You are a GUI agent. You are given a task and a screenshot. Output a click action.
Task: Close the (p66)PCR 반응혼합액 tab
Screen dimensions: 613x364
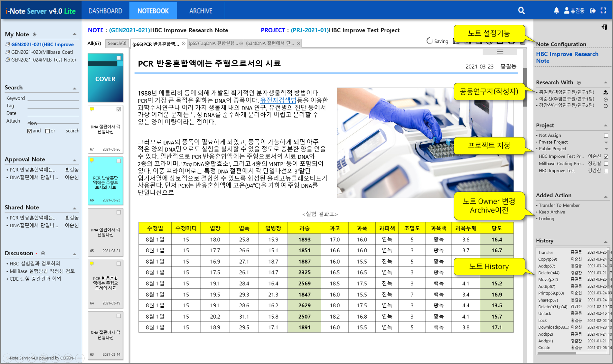click(x=184, y=43)
